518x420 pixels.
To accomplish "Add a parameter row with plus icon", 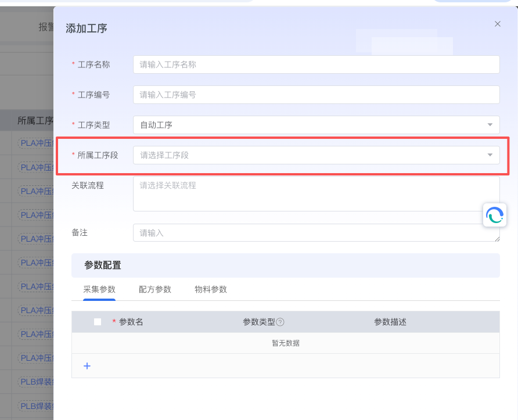I will [87, 366].
